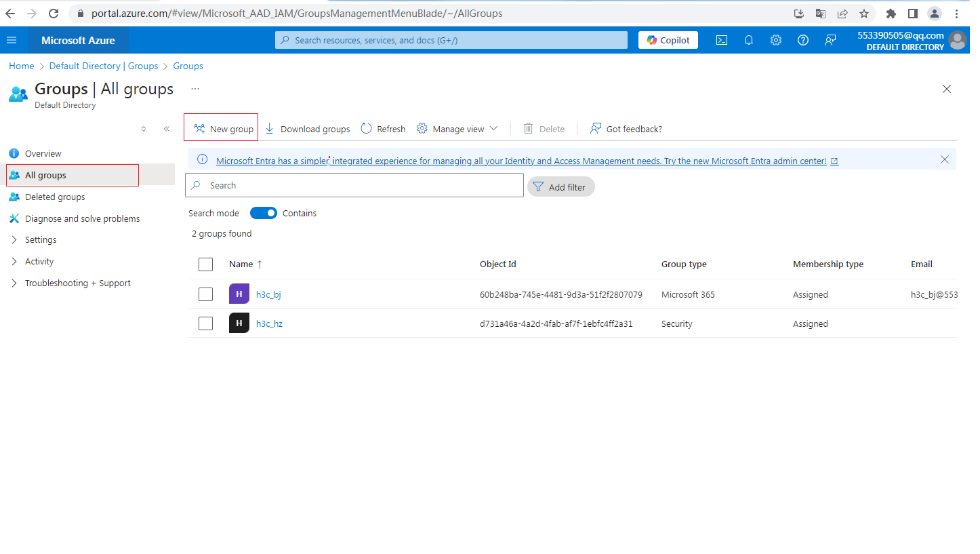Image resolution: width=980 pixels, height=554 pixels.
Task: Click the h3c_bj purple avatar icon
Action: point(239,294)
